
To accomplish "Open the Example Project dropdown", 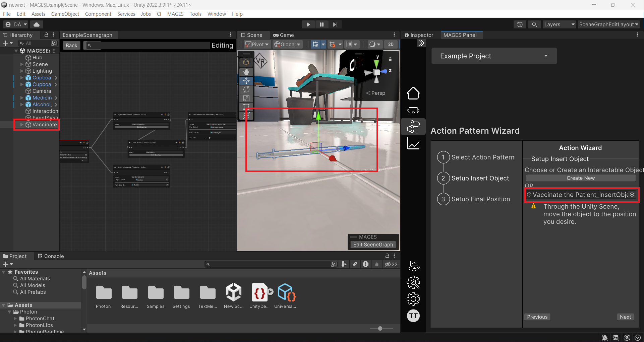I will 494,56.
